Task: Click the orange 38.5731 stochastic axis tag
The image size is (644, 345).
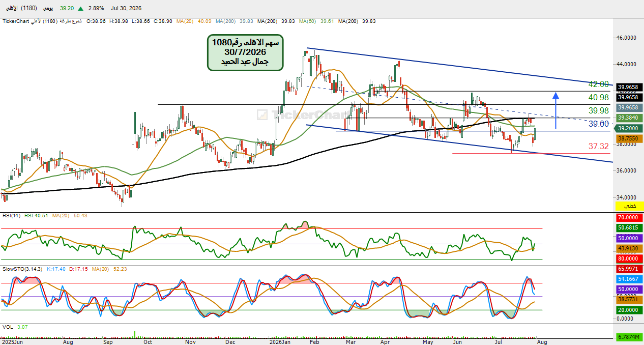Action: [x=630, y=300]
